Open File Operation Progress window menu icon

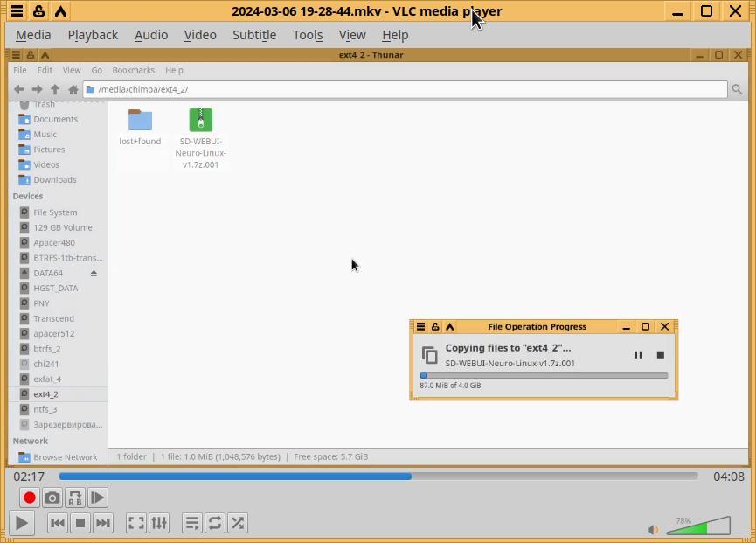(421, 326)
